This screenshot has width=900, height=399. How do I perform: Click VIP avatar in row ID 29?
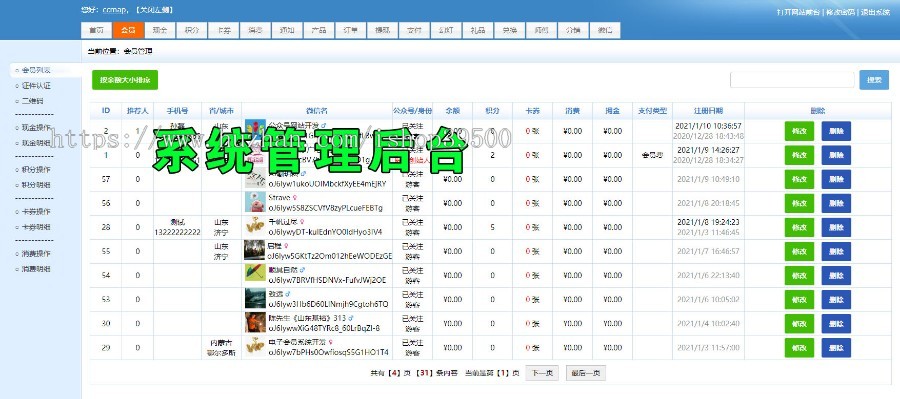pyautogui.click(x=255, y=347)
